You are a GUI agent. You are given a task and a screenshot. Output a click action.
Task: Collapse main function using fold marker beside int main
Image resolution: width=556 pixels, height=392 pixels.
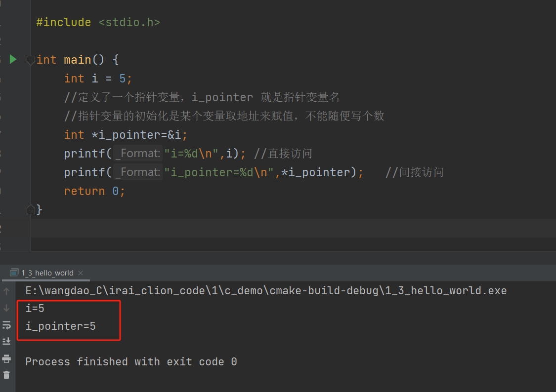[x=31, y=60]
